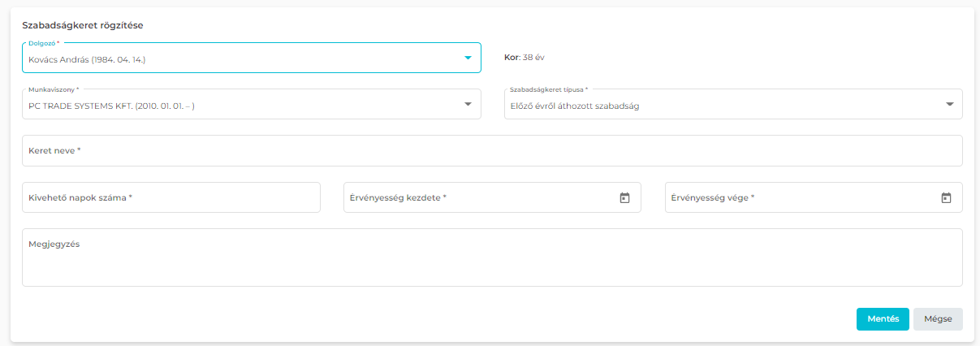Click the small Dolgozó field label
The height and width of the screenshot is (346, 980).
44,43
